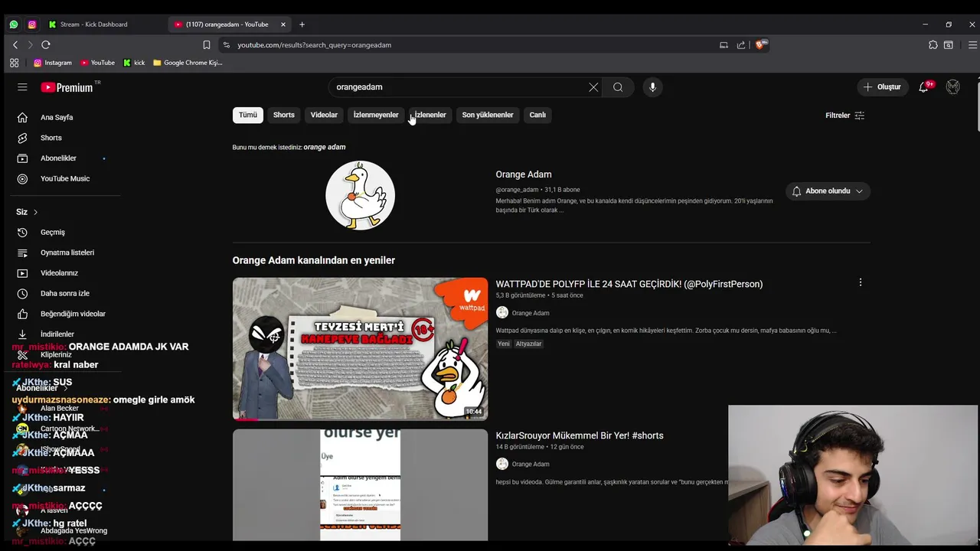Select the Son yüklenenler filter chip

pyautogui.click(x=488, y=115)
